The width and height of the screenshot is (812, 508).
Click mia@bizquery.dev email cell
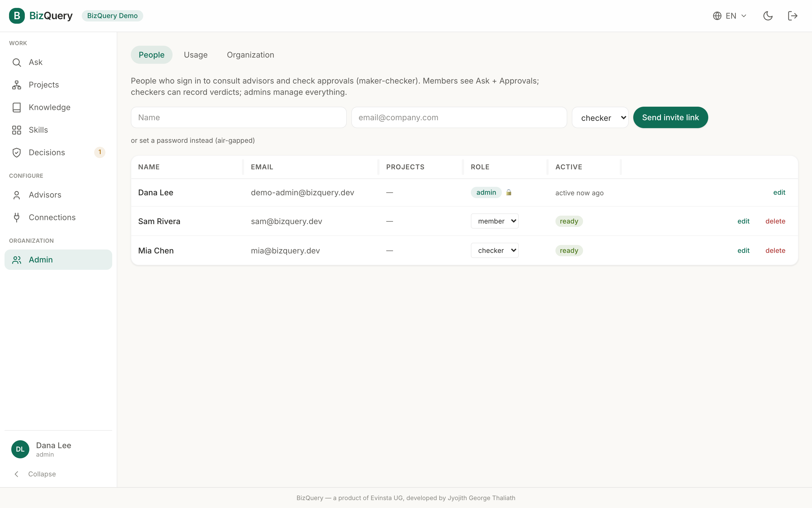pos(286,251)
